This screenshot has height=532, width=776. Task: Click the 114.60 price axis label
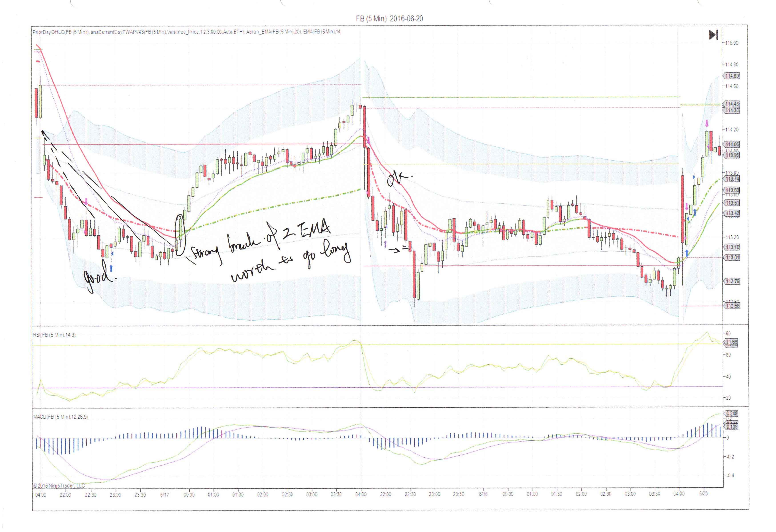click(732, 86)
